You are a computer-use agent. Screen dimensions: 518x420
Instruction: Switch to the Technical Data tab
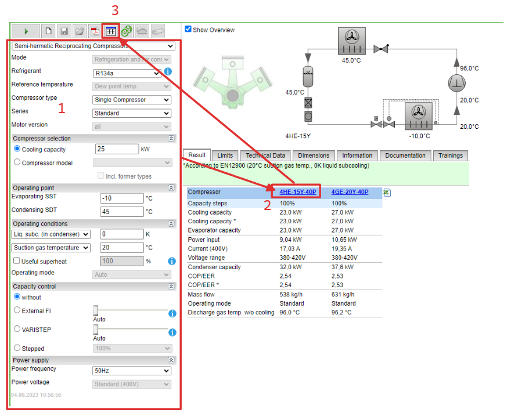[x=265, y=155]
